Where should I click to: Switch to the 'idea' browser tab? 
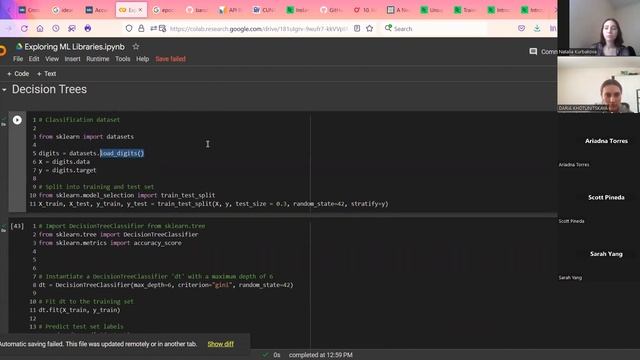(x=62, y=10)
